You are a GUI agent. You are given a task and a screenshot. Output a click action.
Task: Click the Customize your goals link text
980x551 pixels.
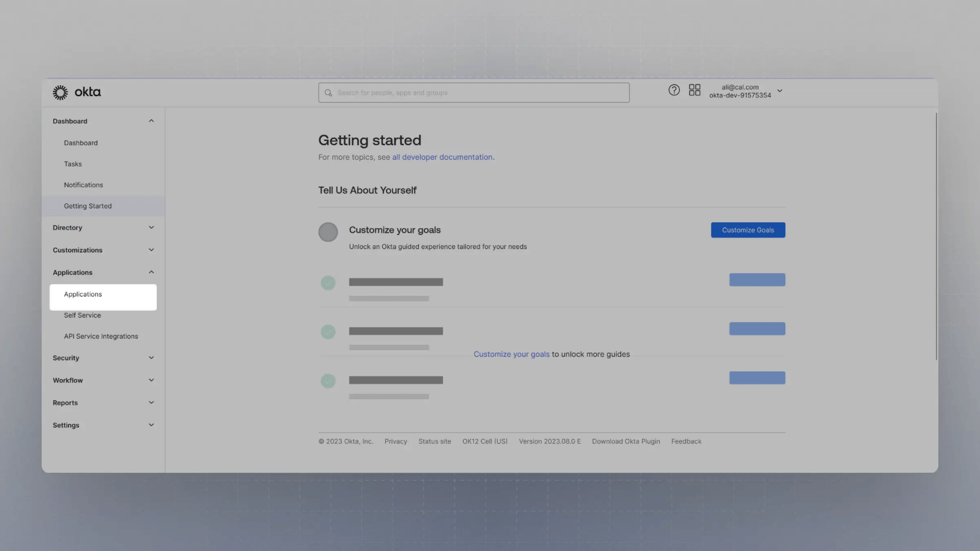pyautogui.click(x=511, y=354)
